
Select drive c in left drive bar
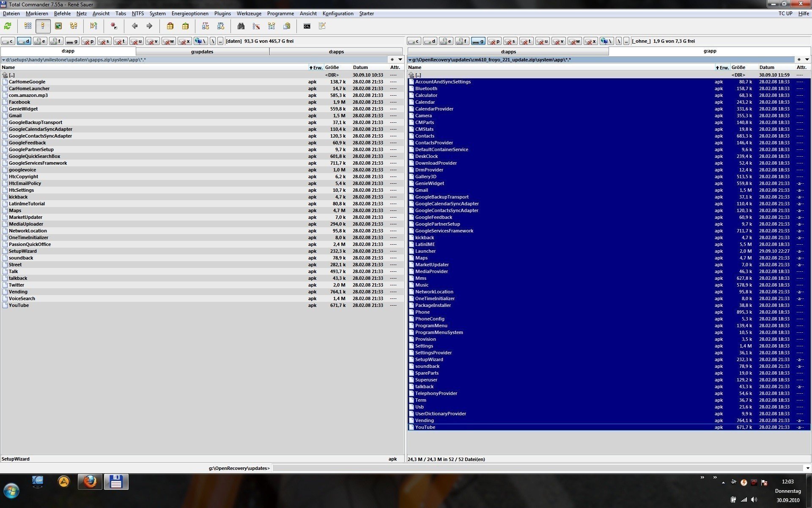tap(8, 41)
